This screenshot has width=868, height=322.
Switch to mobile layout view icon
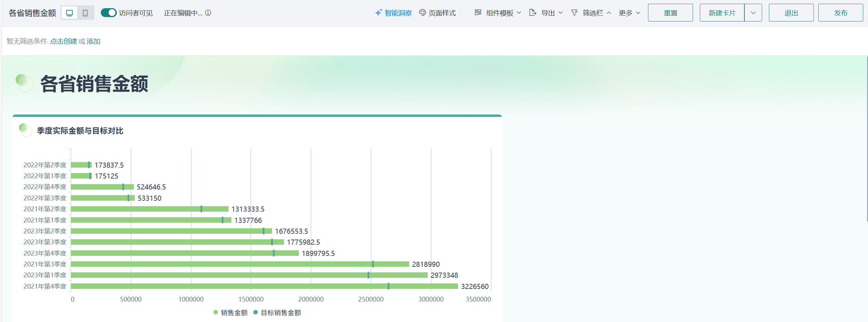point(85,13)
